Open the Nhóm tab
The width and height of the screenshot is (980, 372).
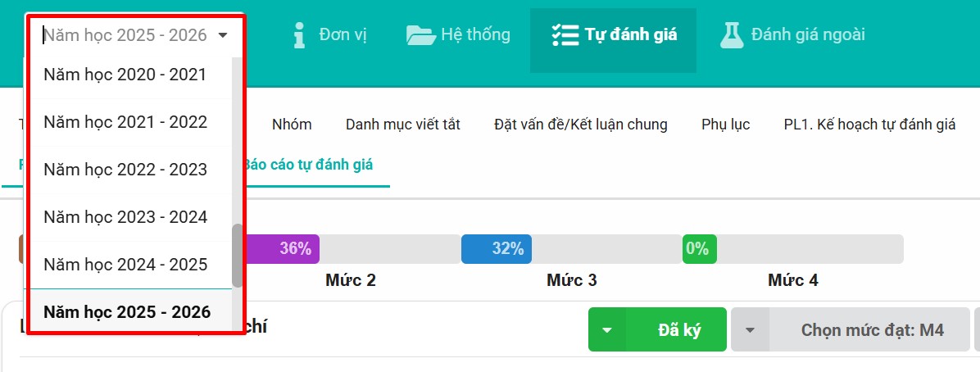[292, 125]
